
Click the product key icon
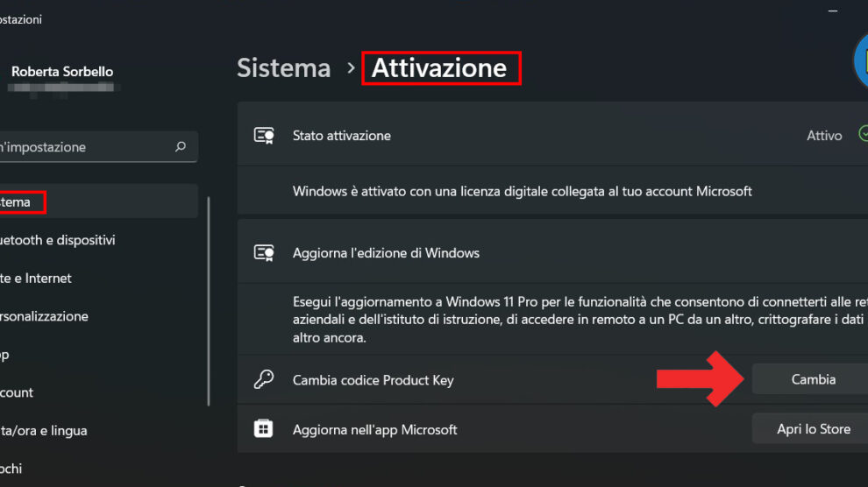(263, 380)
